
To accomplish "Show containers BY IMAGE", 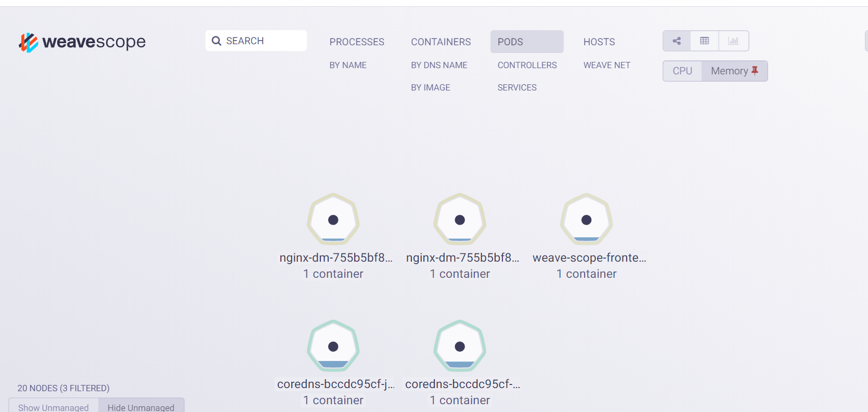I will click(x=431, y=87).
